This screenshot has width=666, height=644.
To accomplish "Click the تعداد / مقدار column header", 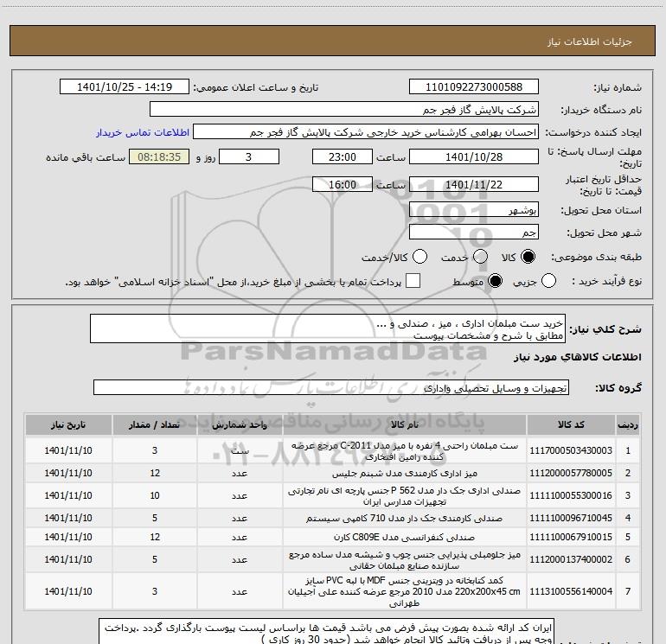I will coord(155,425).
